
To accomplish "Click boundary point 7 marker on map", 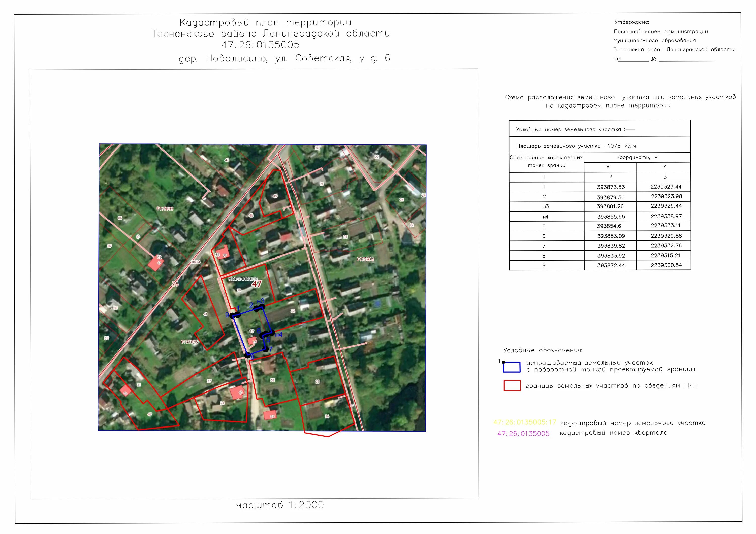I will point(265,349).
